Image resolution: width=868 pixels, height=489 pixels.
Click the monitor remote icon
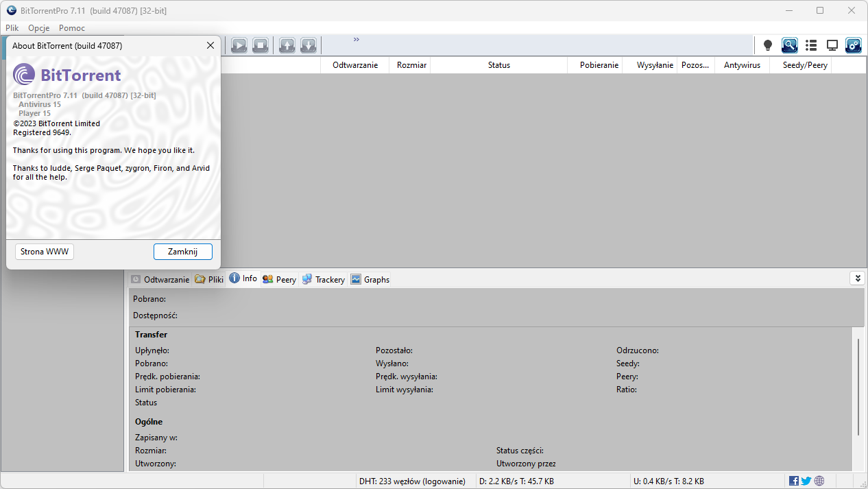pyautogui.click(x=832, y=45)
